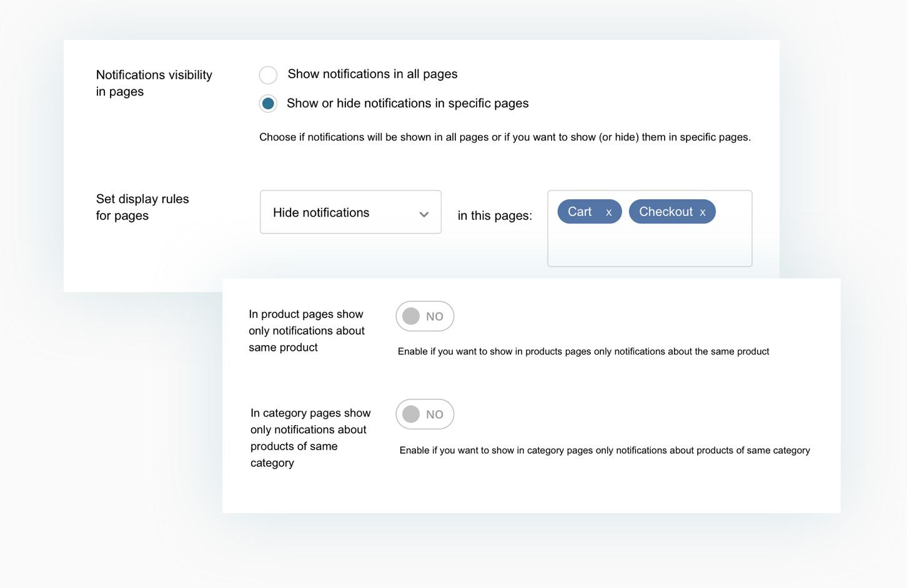Viewport: 907px width, 588px height.
Task: Click the 'Show notifications in all pages' label
Action: pyautogui.click(x=372, y=74)
